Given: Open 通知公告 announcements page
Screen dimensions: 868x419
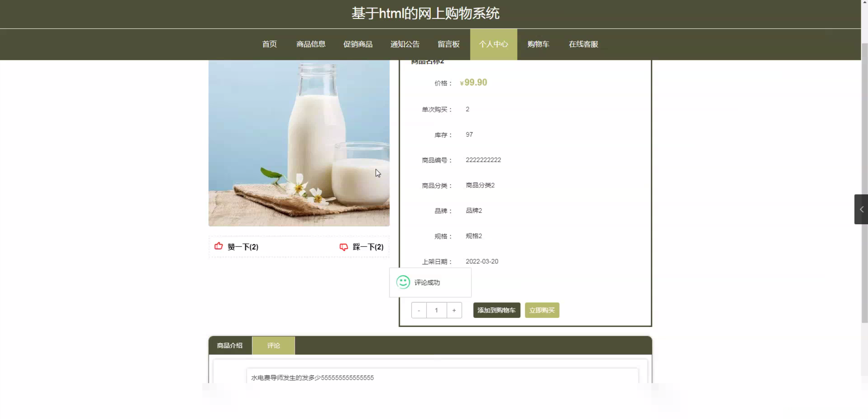Looking at the screenshot, I should click(405, 44).
